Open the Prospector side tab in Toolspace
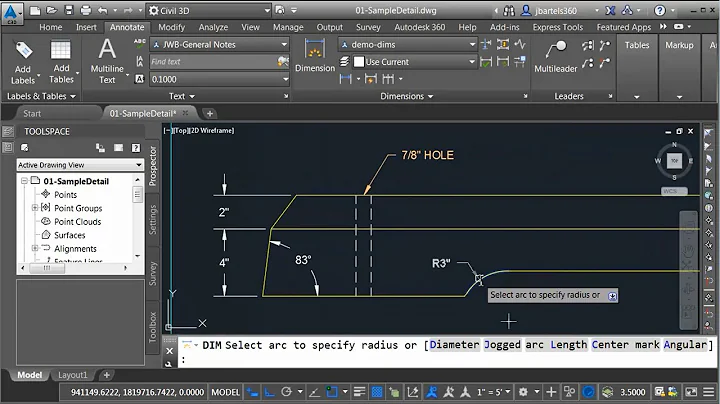This screenshot has height=404, width=720. coord(153,166)
